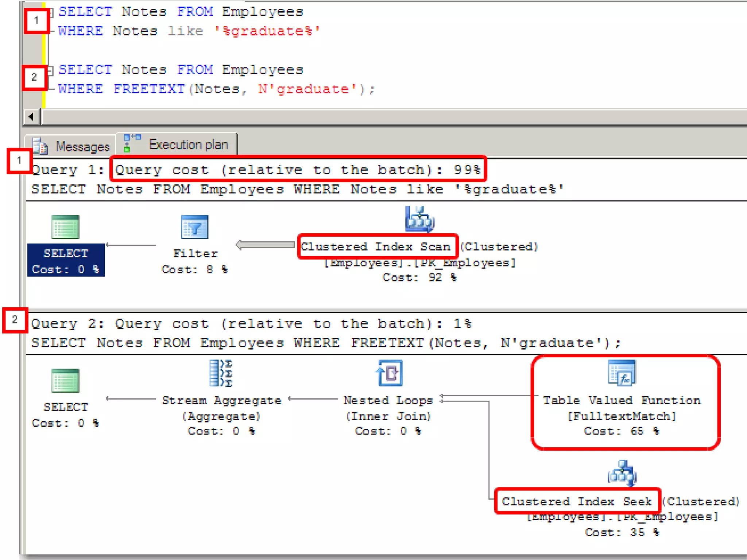This screenshot has height=560, width=747.
Task: Click the left scroll arrow of editor
Action: [31, 117]
